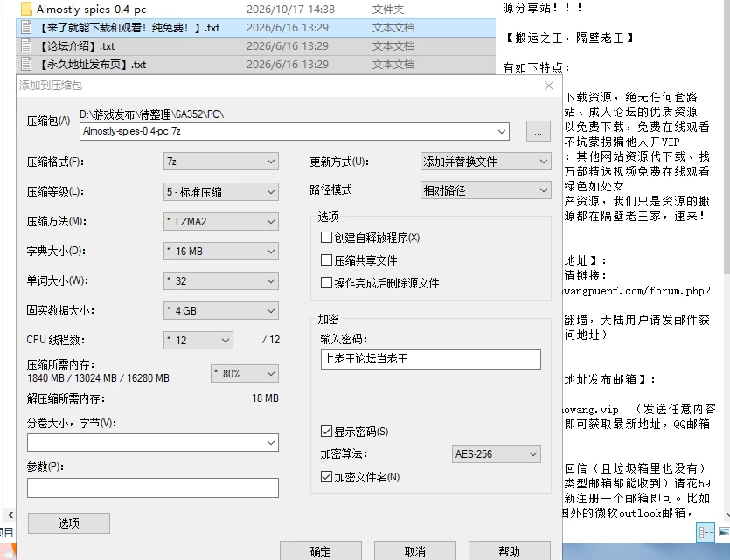Toggle 压缩共享文件 checkbox
Viewport: 730px width, 560px height.
click(326, 260)
